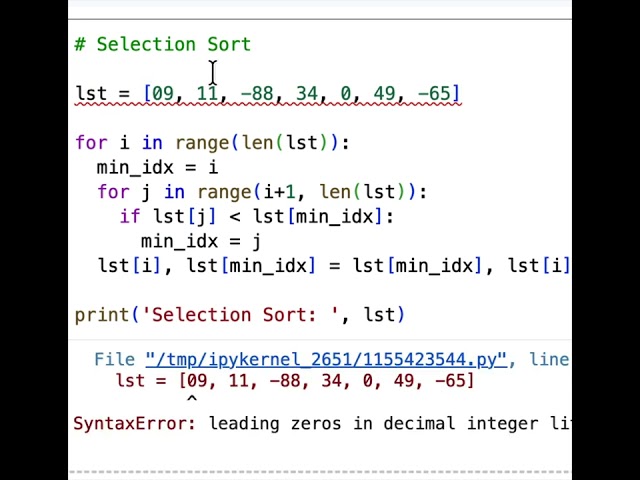Click the 'min_idx = j' code line
The image size is (640, 480).
point(201,242)
